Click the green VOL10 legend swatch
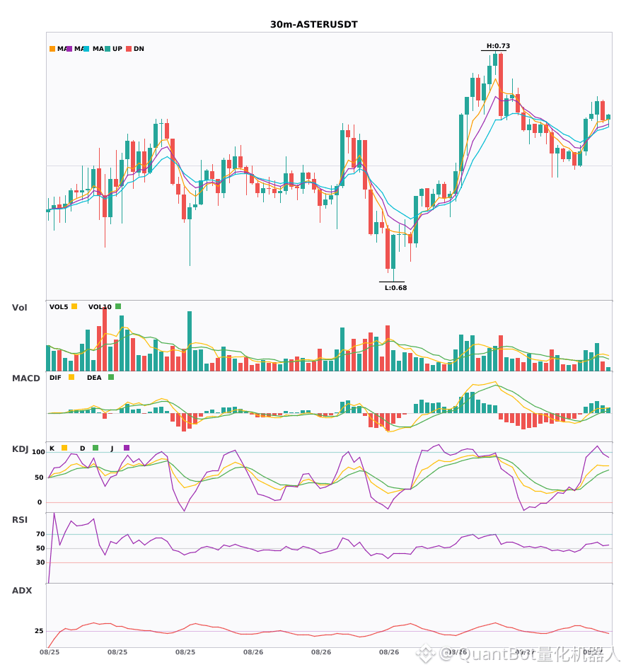The height and width of the screenshot is (672, 626). click(118, 306)
